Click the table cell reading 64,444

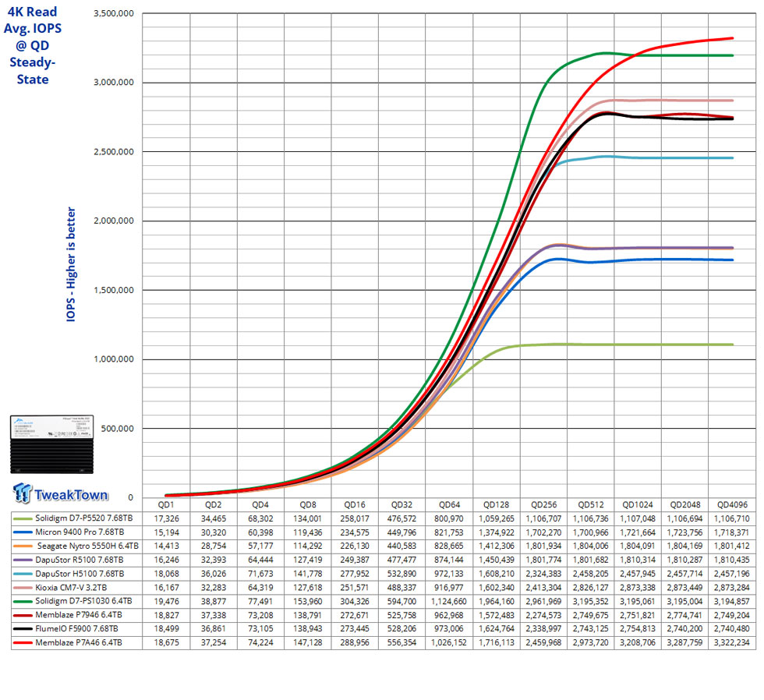[260, 560]
